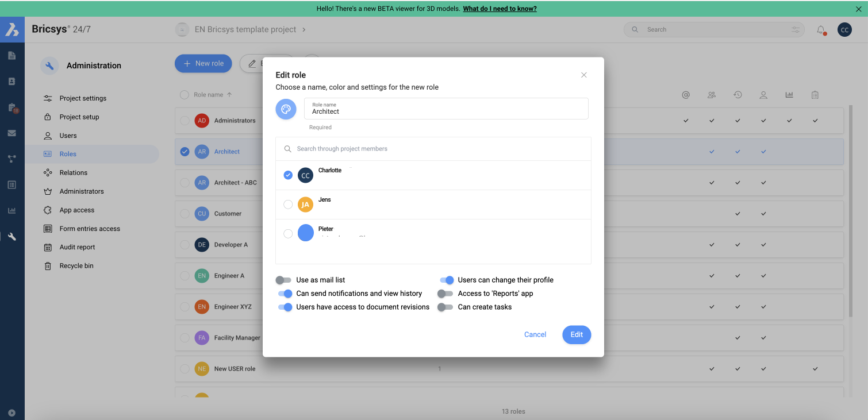
Task: Open the search filter dropdown in the header
Action: tap(795, 29)
